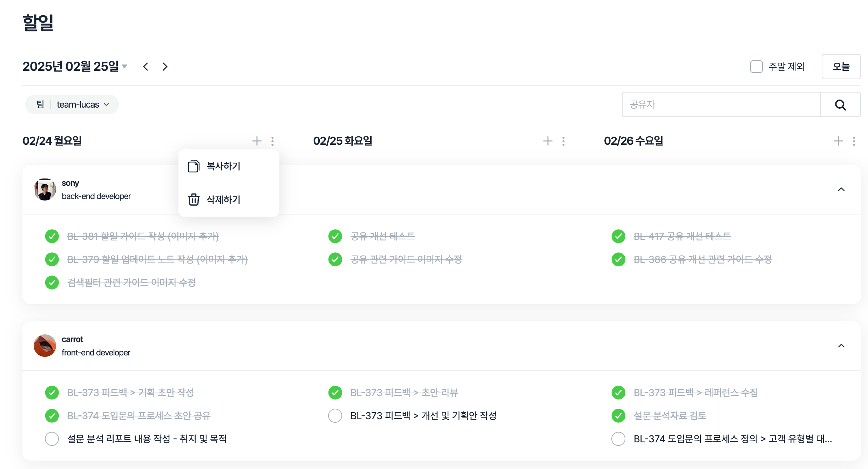Add a task to 02/24 Monday column
The image size is (868, 469).
coord(257,141)
